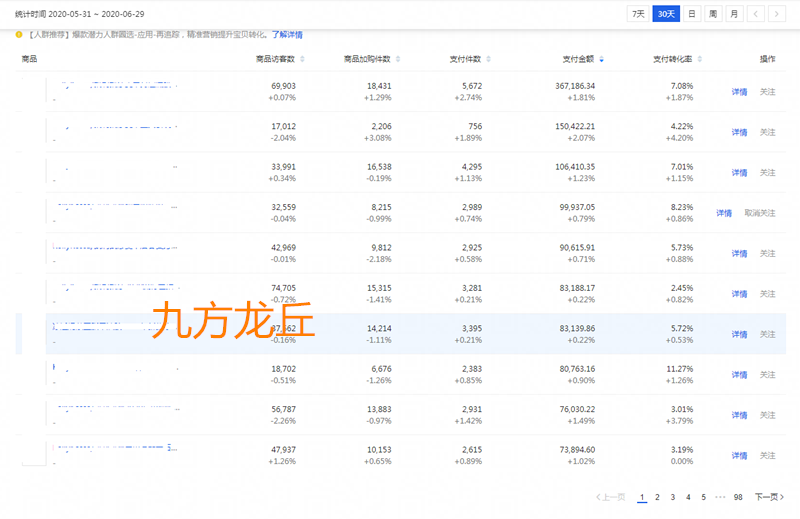The image size is (800, 519).
Task: Open the 了解详情 link
Action: pyautogui.click(x=287, y=35)
